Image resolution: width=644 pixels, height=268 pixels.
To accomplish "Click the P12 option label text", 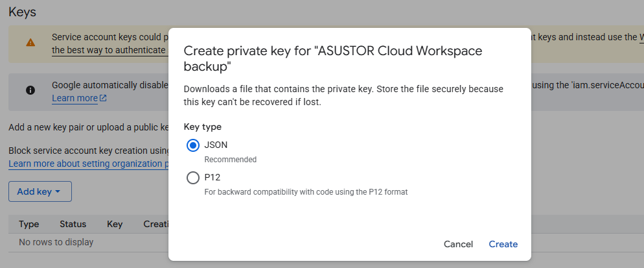I will click(213, 177).
